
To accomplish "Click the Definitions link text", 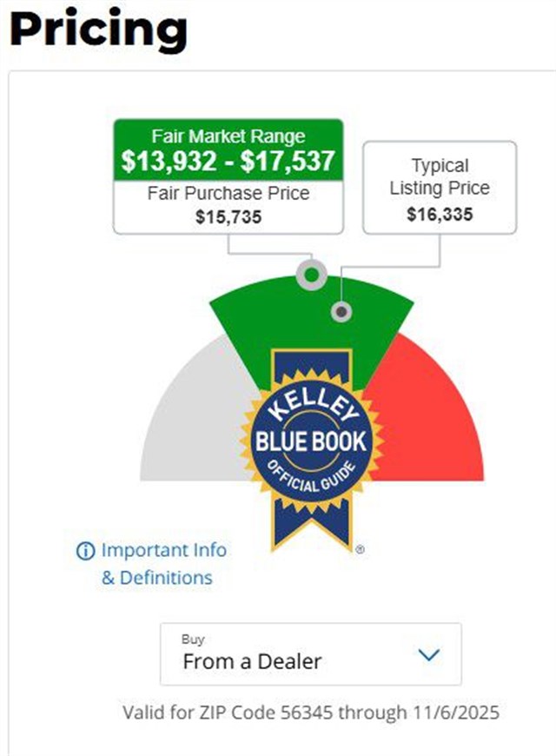I will pos(165,578).
